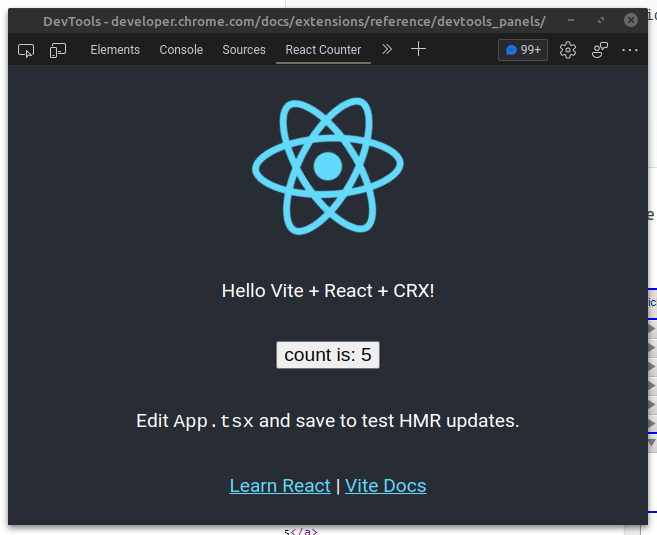Viewport: 657px width, 535px height.
Task: Expand more tabs chevron
Action: 387,49
